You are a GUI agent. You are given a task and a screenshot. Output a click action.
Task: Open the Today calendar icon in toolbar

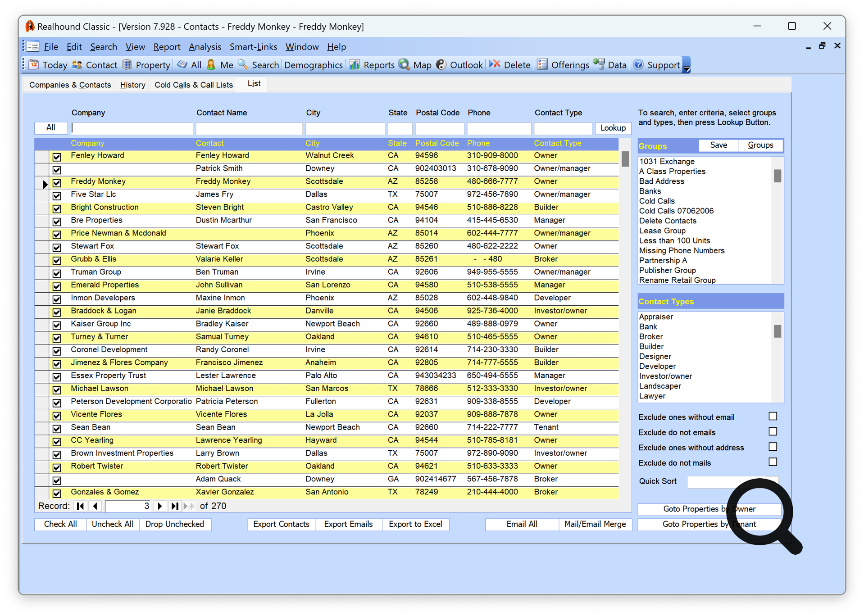[x=34, y=65]
